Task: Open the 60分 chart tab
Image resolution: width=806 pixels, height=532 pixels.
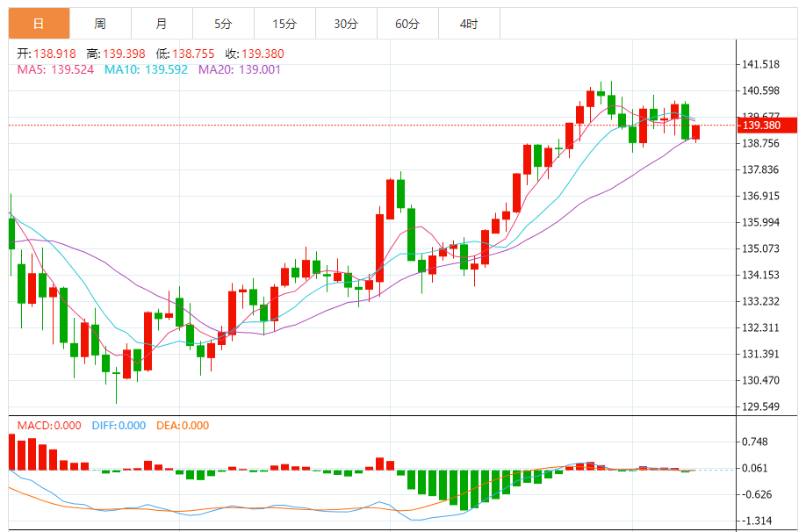Action: pyautogui.click(x=407, y=24)
